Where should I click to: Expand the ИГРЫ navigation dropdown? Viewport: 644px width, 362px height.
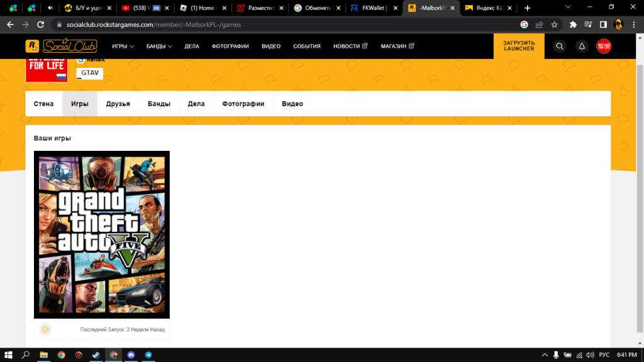pyautogui.click(x=123, y=46)
